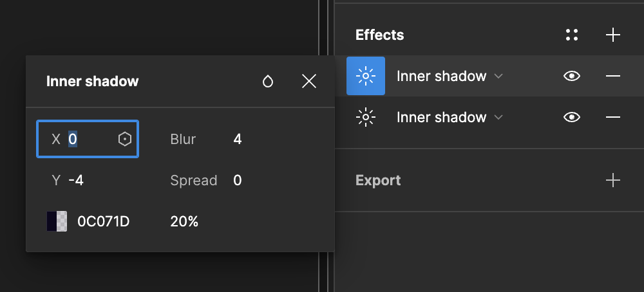Expand first Inner shadow type dropdown
644x292 pixels.
click(x=450, y=76)
